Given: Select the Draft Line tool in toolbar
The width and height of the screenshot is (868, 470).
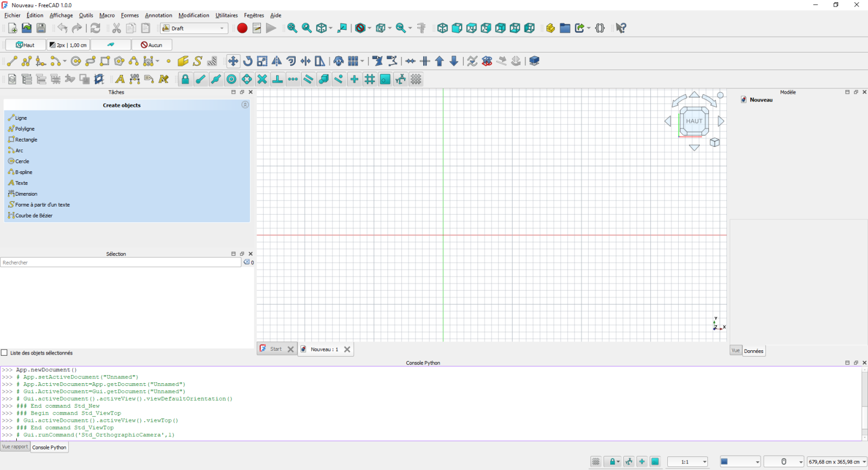Looking at the screenshot, I should (12, 61).
